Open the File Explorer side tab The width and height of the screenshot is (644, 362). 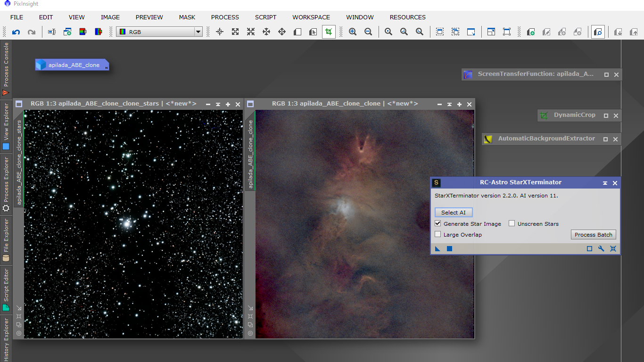point(6,240)
